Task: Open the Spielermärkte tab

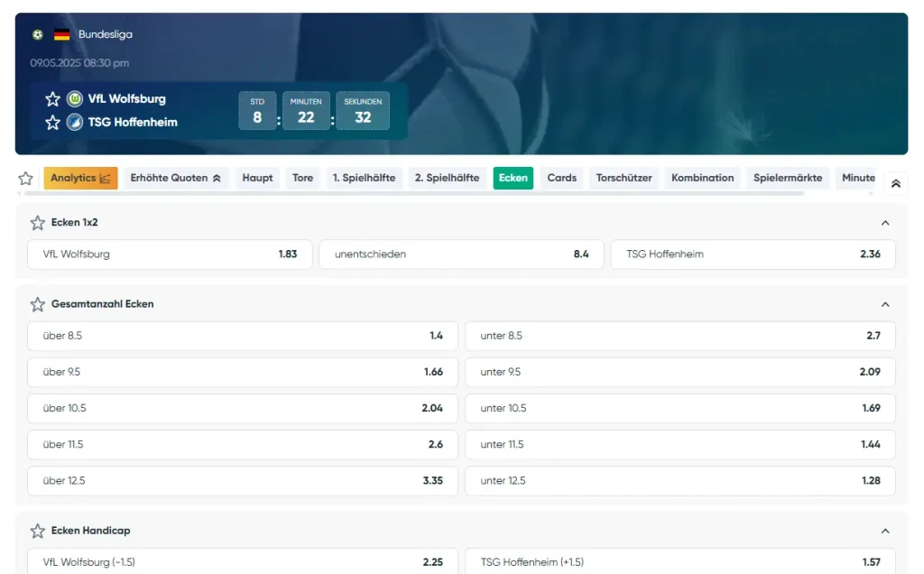Action: click(788, 178)
